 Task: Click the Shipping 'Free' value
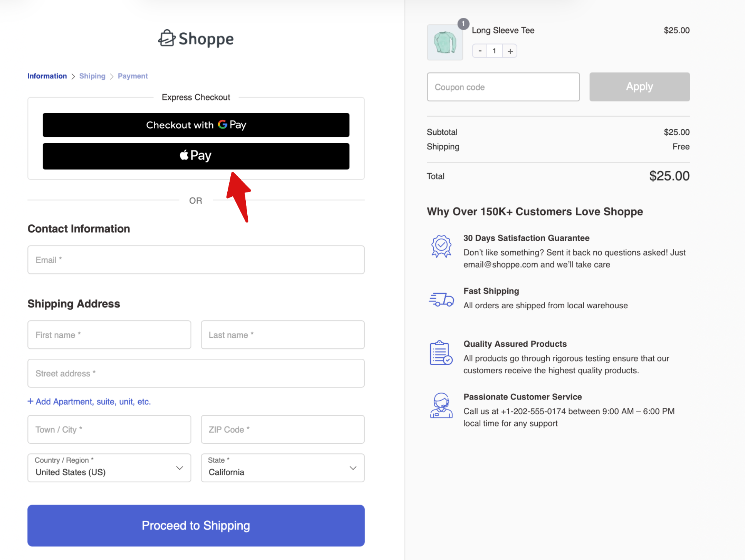click(x=681, y=147)
